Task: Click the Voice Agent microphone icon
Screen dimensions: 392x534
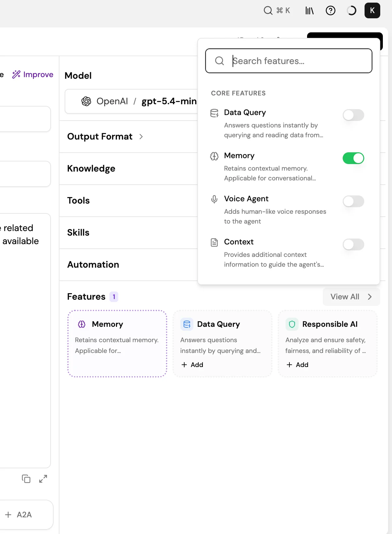Action: pyautogui.click(x=214, y=199)
